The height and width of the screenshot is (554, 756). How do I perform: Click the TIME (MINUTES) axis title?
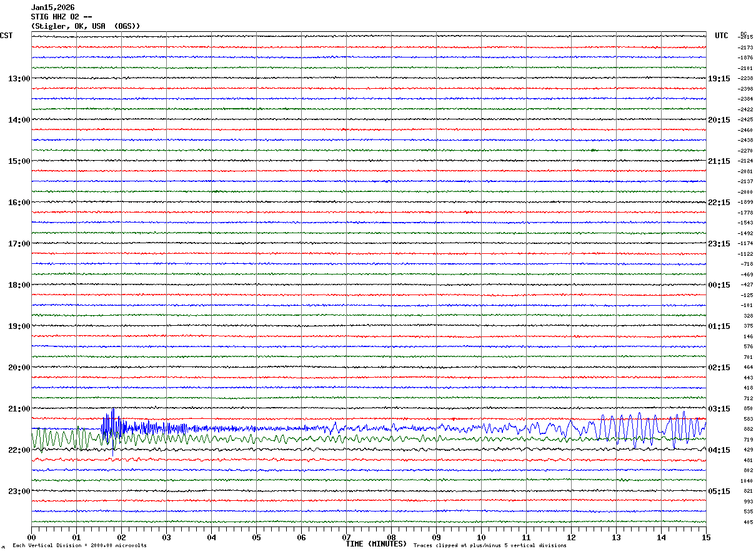coord(376,544)
